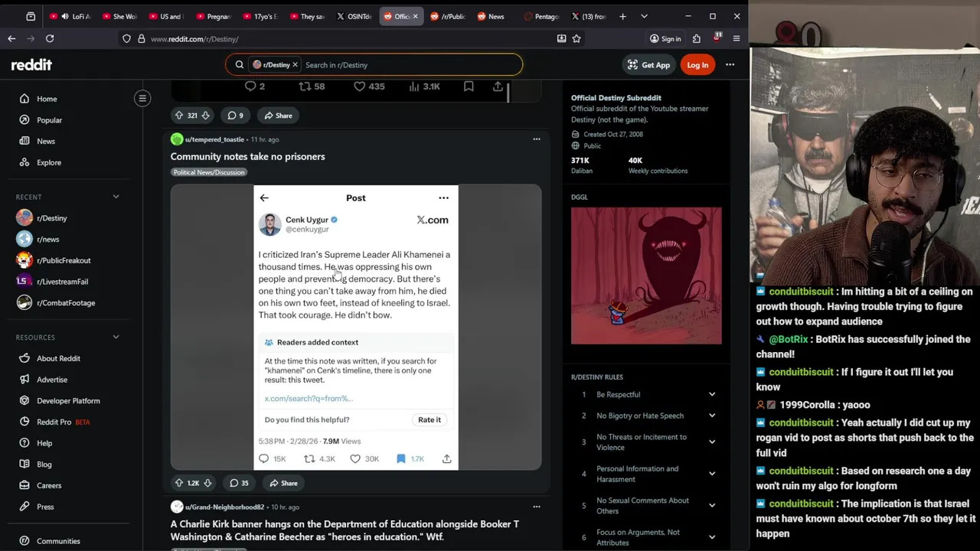Switch to the '(13) from' X browser tab
This screenshot has width=980, height=551.
(588, 16)
